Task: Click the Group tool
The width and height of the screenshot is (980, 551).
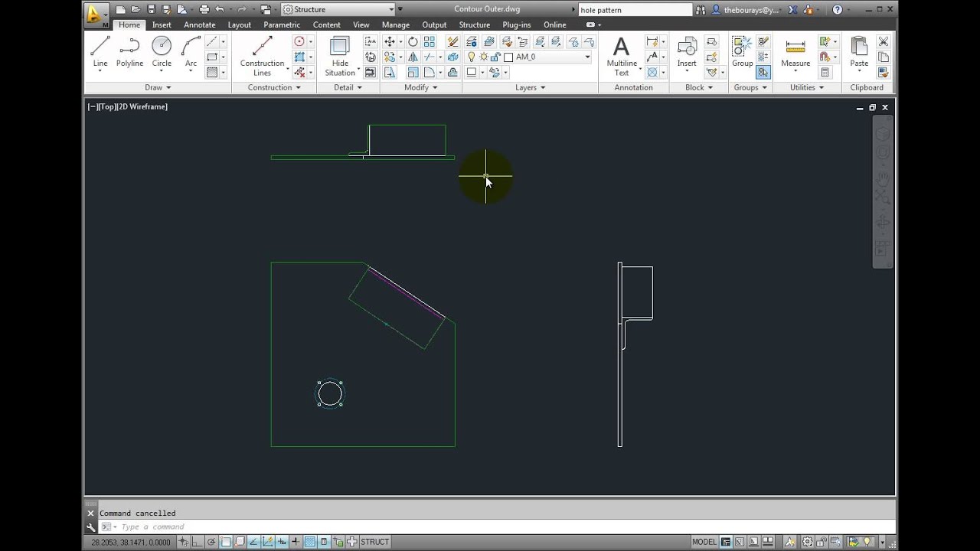Action: pos(742,52)
